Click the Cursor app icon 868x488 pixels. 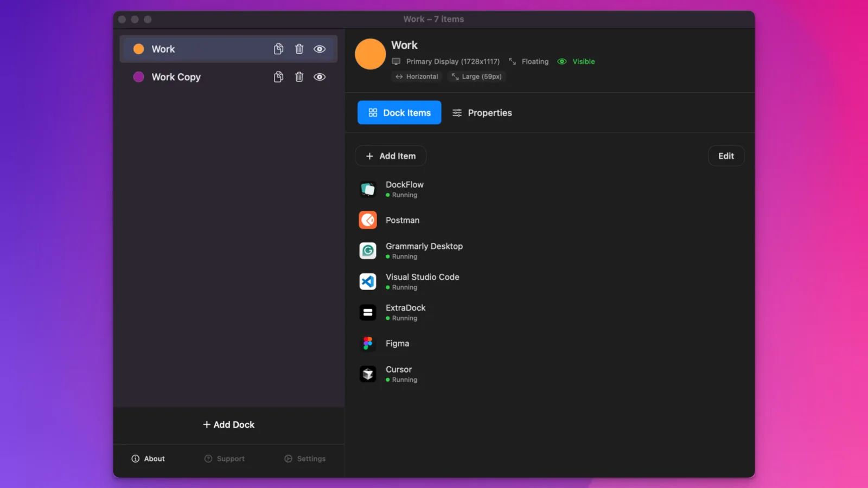pos(368,374)
